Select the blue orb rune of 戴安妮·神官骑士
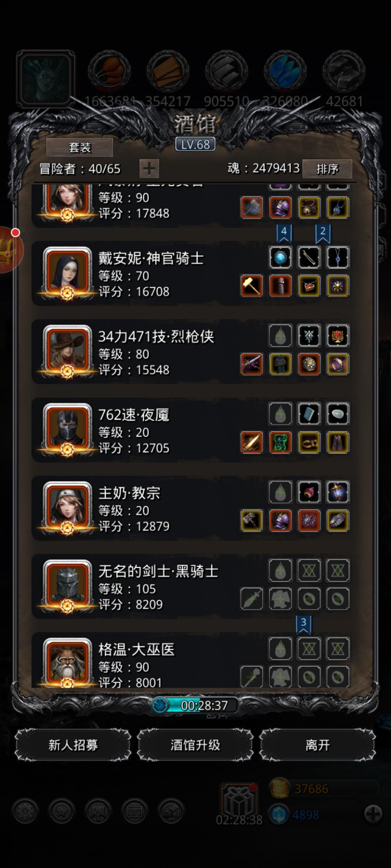The height and width of the screenshot is (868, 391). (280, 258)
